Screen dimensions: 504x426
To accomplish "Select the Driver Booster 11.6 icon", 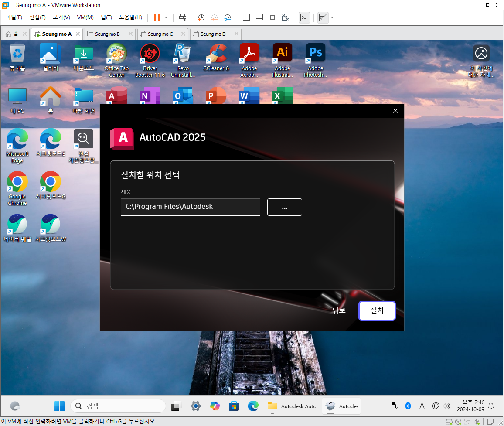I will (150, 61).
